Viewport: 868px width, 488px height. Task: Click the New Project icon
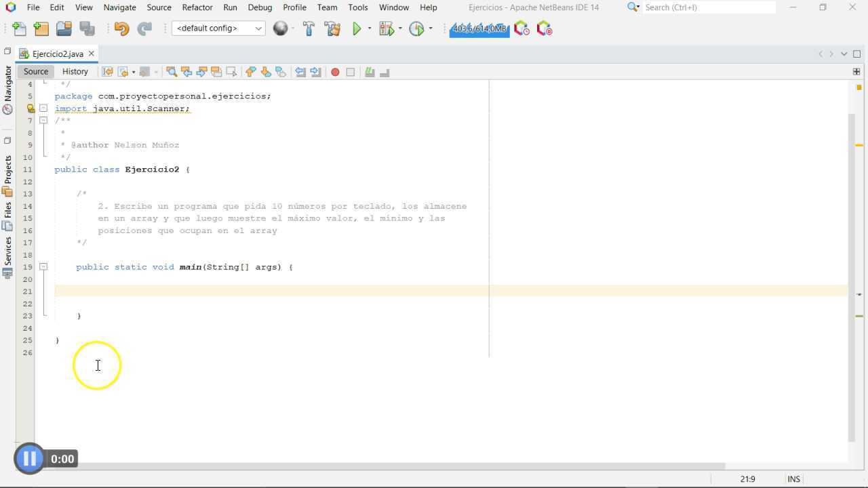41,28
